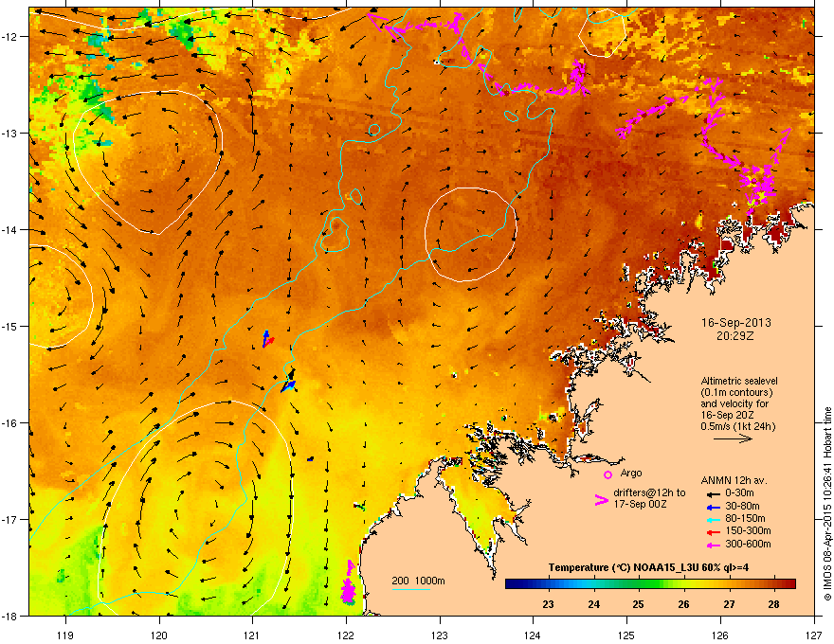Click longitude axis label 126

(720, 635)
